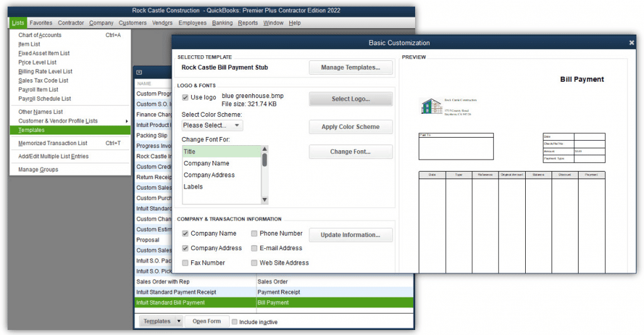Enable the E-mail Address checkbox
This screenshot has width=644, height=335.
click(254, 248)
